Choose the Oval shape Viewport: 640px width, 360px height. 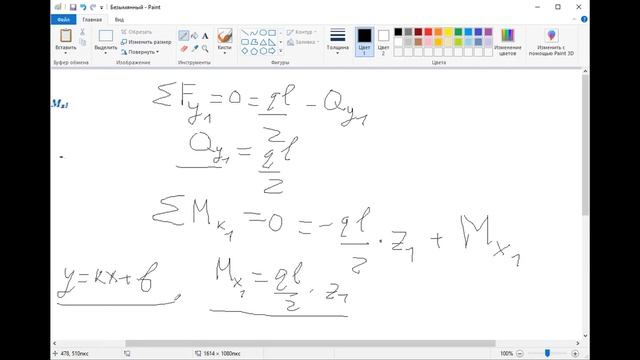(x=263, y=32)
